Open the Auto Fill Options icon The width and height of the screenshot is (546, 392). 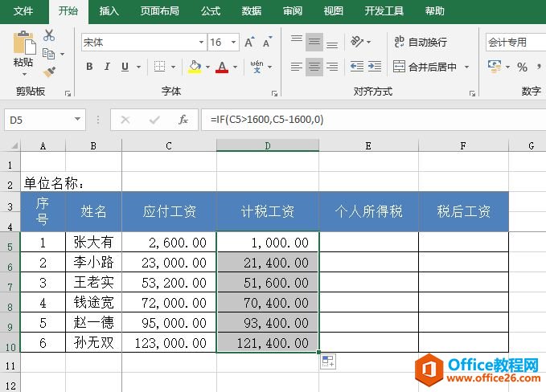(328, 362)
